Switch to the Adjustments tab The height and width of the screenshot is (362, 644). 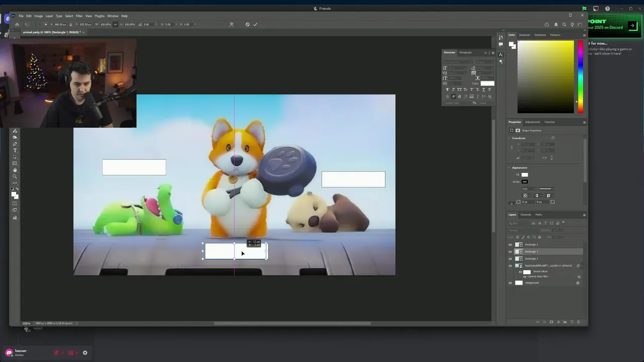[x=532, y=122]
